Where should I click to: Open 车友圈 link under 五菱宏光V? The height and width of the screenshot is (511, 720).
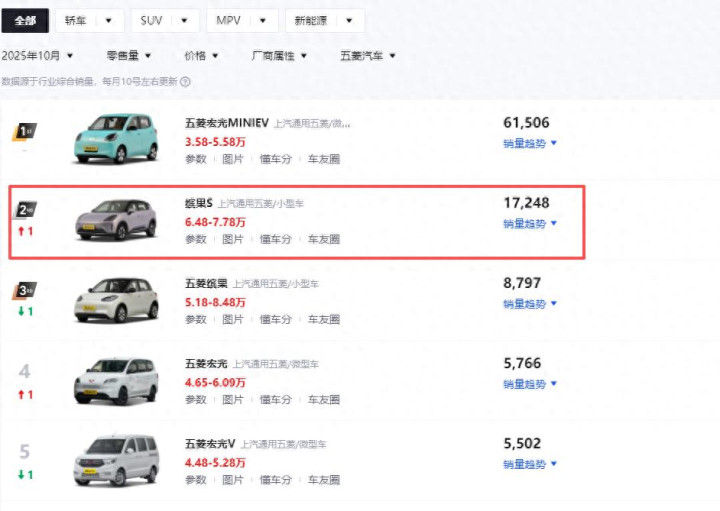point(323,480)
